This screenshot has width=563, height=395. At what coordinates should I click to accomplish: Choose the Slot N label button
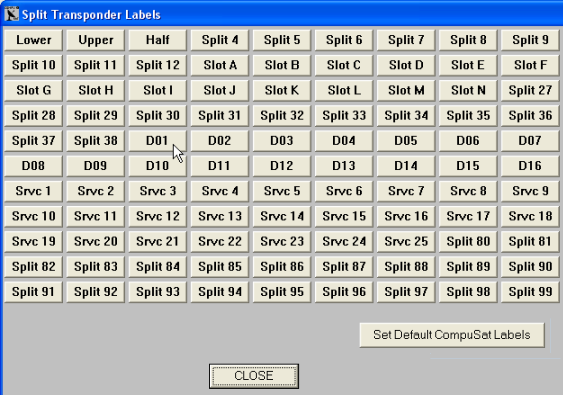(468, 90)
